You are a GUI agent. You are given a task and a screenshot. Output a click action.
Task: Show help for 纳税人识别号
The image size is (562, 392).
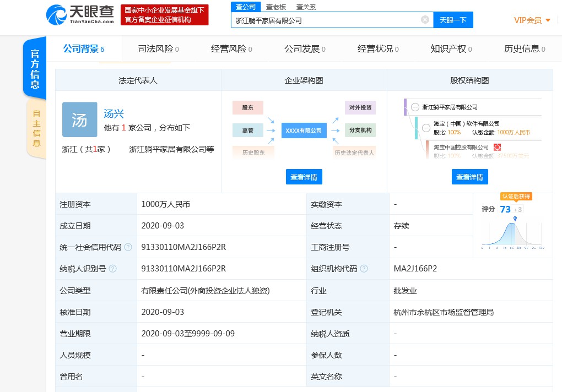click(x=112, y=269)
